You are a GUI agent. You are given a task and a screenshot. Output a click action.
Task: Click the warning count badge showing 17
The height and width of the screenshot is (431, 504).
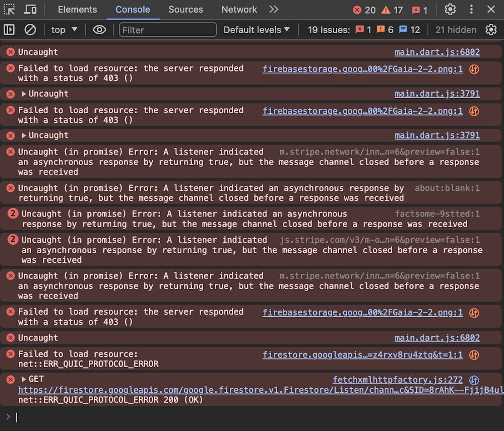[392, 10]
